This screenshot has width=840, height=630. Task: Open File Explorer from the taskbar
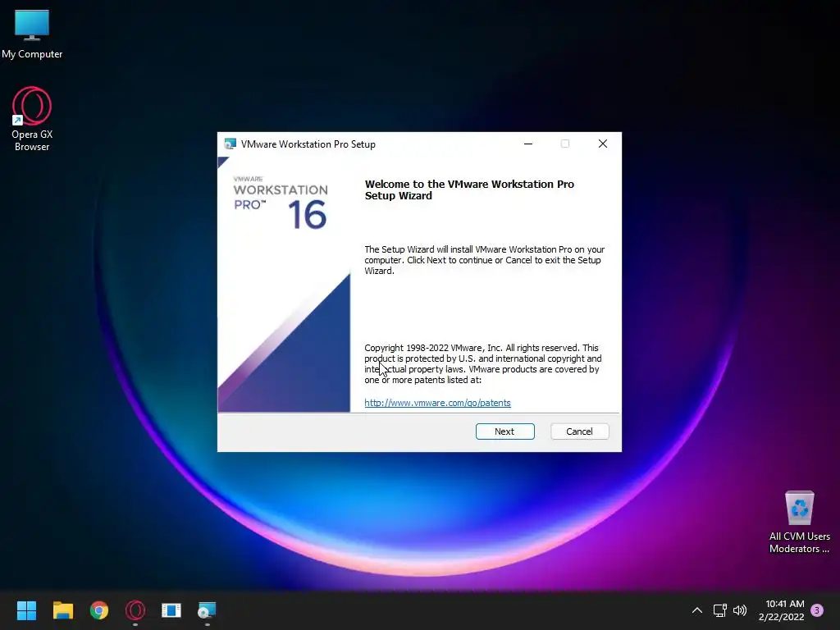coord(62,610)
